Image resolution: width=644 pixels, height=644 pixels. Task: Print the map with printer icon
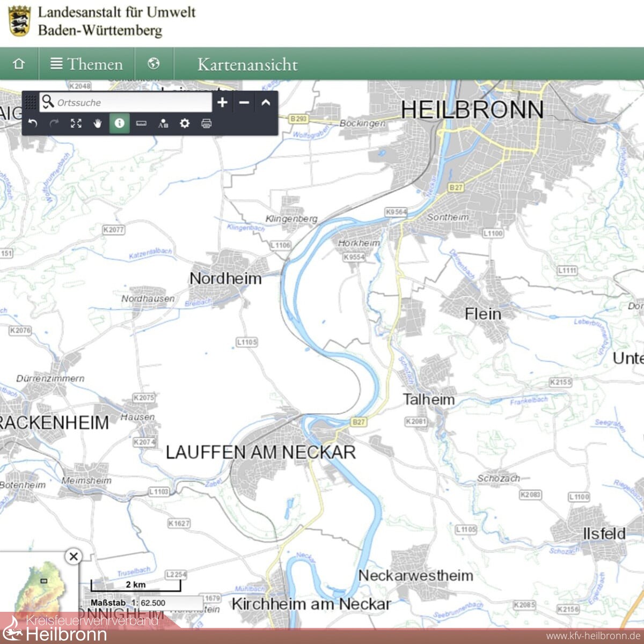point(206,123)
